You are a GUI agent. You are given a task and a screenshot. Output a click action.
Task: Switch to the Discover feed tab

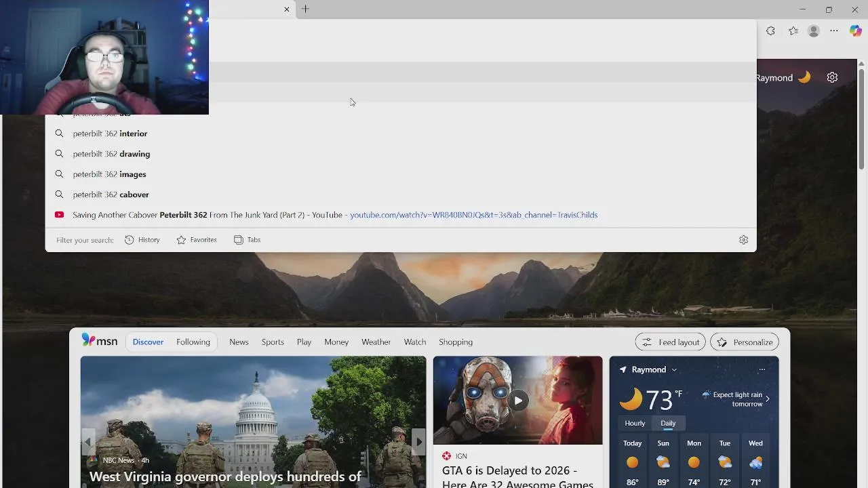tap(148, 342)
